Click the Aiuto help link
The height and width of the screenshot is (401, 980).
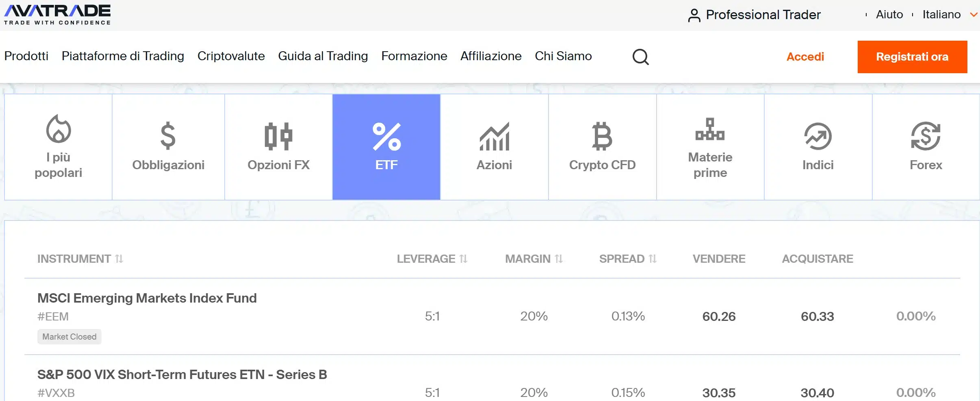(889, 15)
